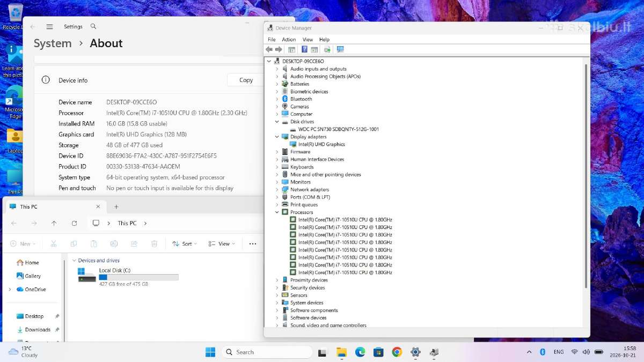The height and width of the screenshot is (362, 644).
Task: Select Local Disk (C:) drive icon
Action: 86,275
